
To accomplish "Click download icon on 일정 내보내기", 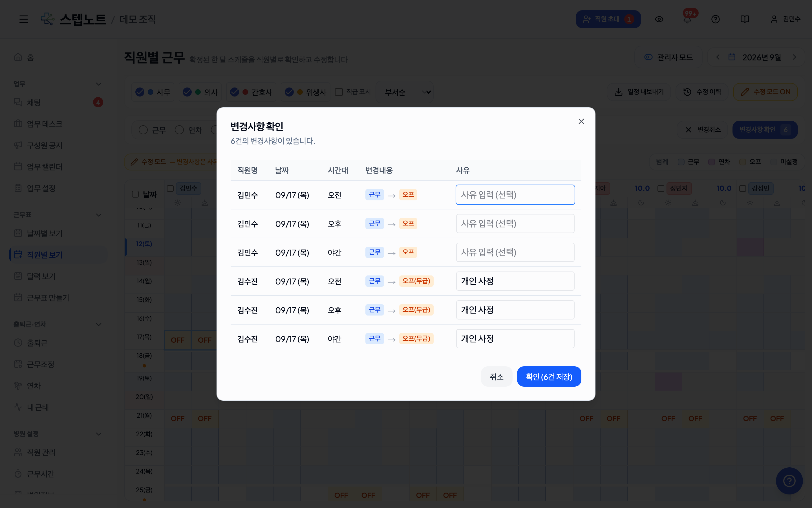I will coord(618,92).
